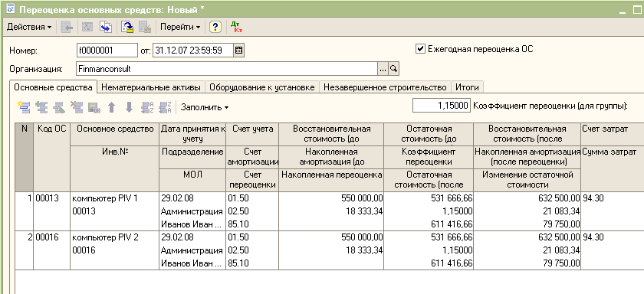Click the delete row icon
Screen dimensions: 644x294
tap(77, 108)
